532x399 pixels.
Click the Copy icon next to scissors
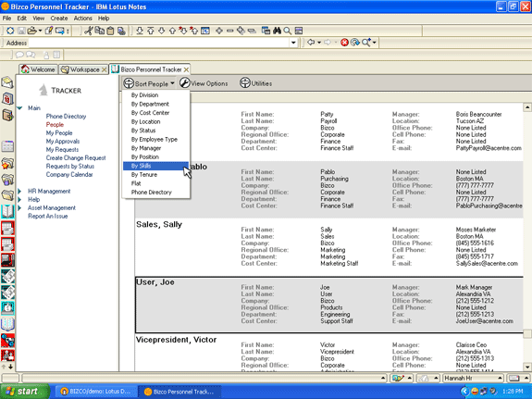point(99,31)
